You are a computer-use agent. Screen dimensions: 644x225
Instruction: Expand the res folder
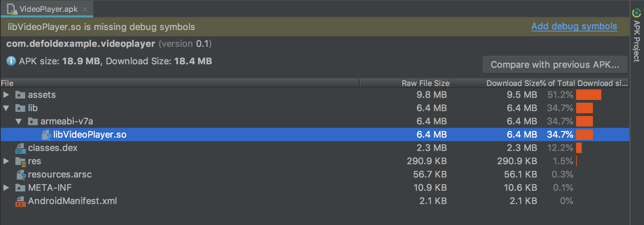pos(6,161)
